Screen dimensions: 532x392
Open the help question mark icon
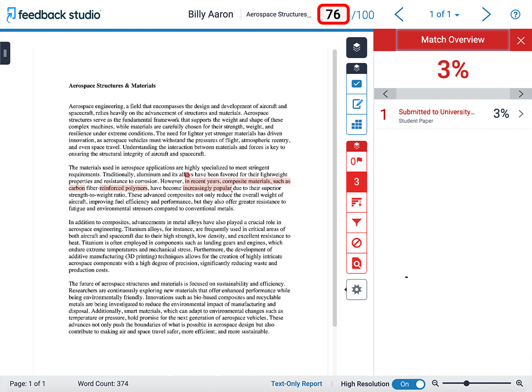(x=515, y=14)
